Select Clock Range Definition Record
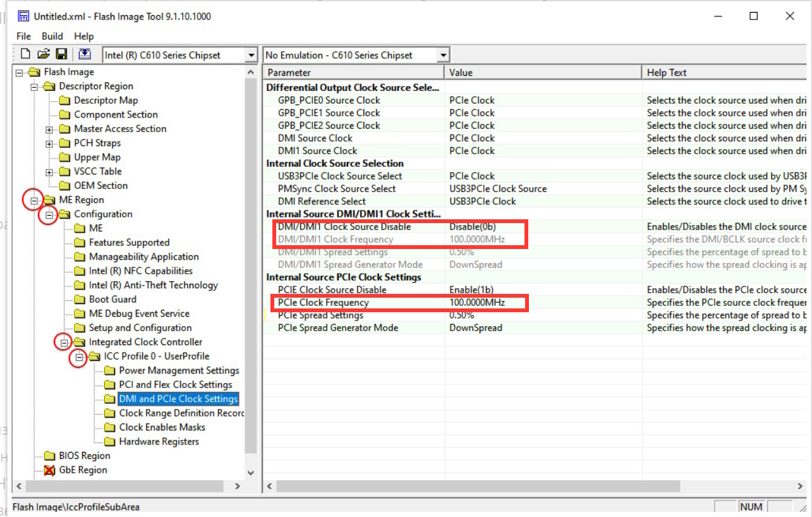Image resolution: width=812 pixels, height=517 pixels. 181,413
